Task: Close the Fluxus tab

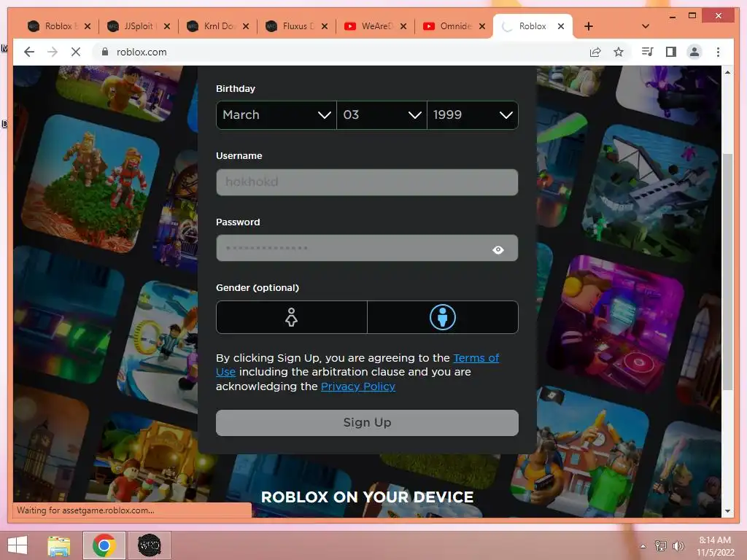Action: click(x=325, y=26)
